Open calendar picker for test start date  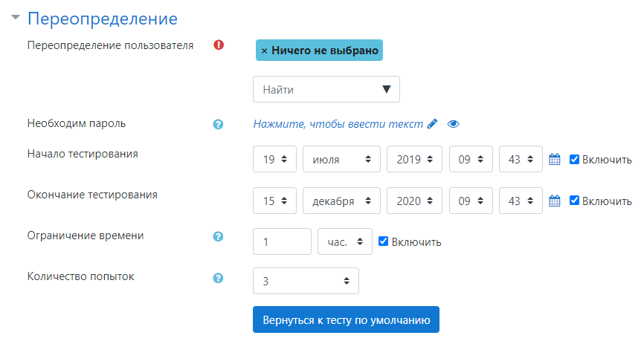554,159
